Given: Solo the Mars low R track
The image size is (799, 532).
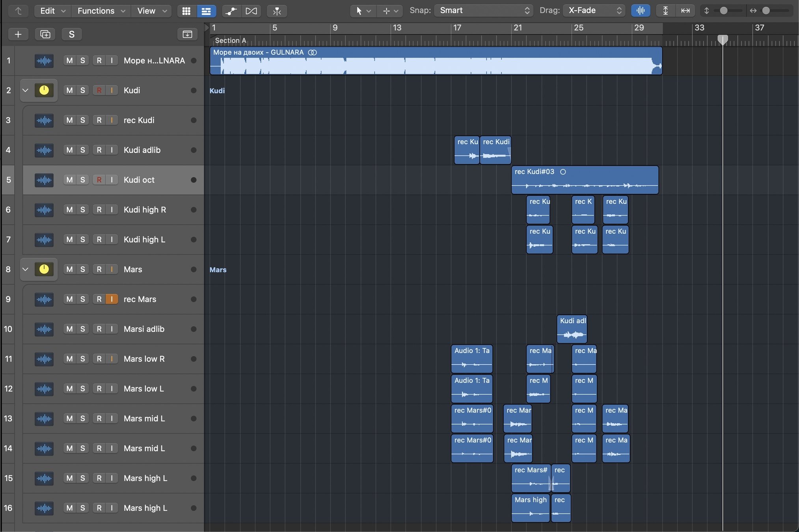Looking at the screenshot, I should 82,359.
